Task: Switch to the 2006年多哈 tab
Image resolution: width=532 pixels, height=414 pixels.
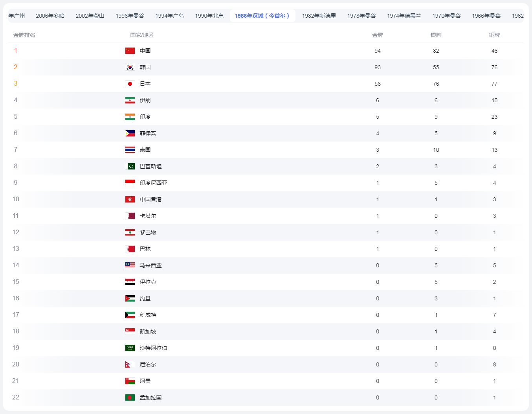Action: point(50,16)
